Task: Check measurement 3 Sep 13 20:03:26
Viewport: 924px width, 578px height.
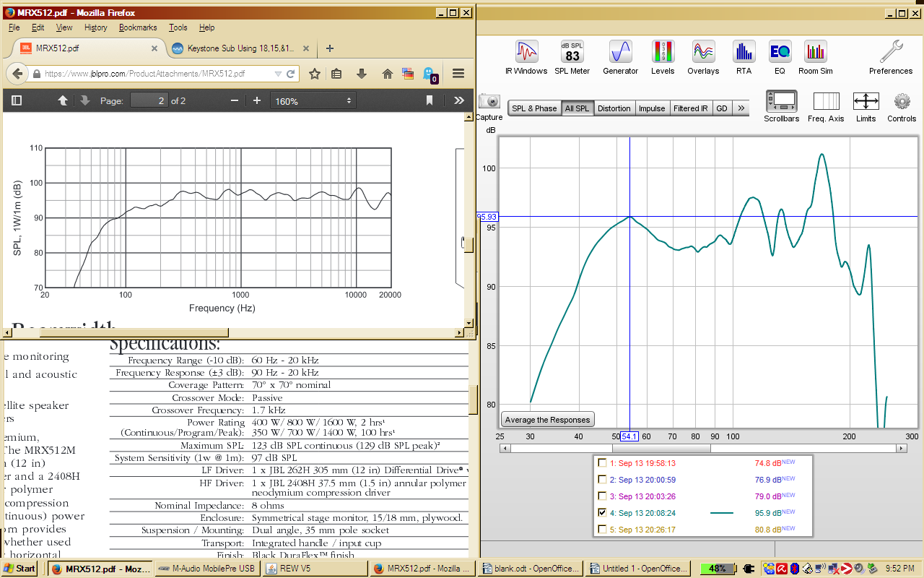Action: coord(602,496)
